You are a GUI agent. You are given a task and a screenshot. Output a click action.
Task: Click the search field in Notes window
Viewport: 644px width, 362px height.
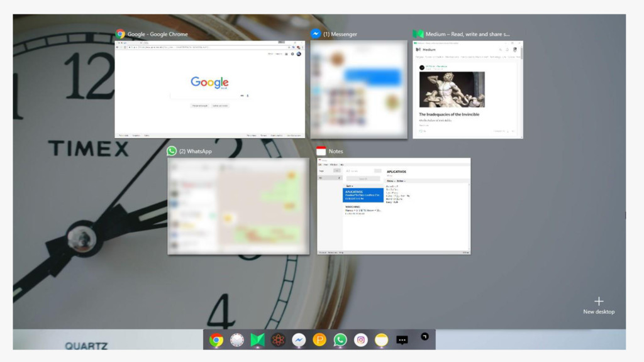pos(363,178)
